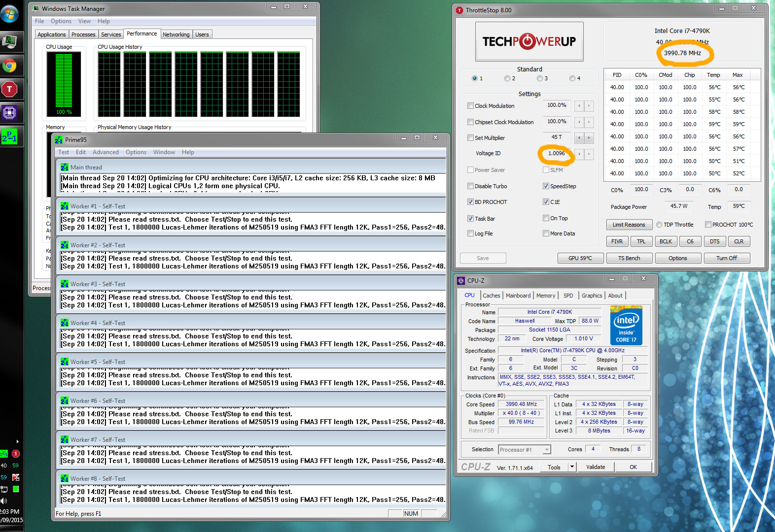Click ThrottleStop Turn Off button
This screenshot has width=775, height=532.
726,258
